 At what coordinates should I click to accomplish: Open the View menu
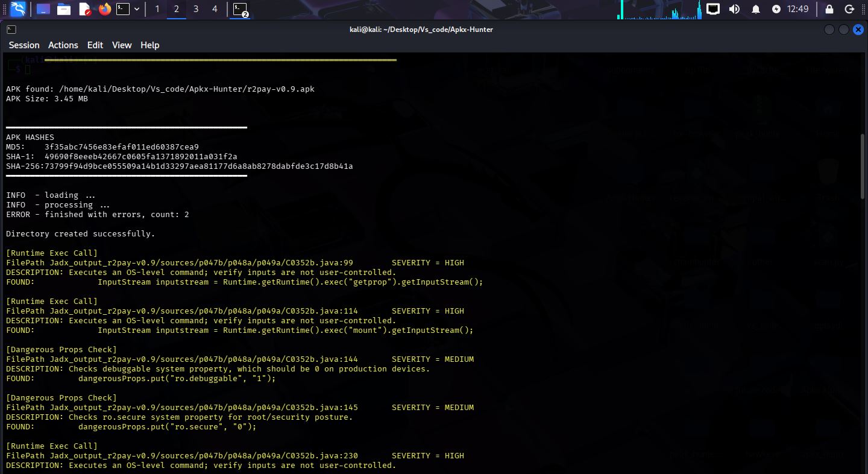click(x=122, y=45)
